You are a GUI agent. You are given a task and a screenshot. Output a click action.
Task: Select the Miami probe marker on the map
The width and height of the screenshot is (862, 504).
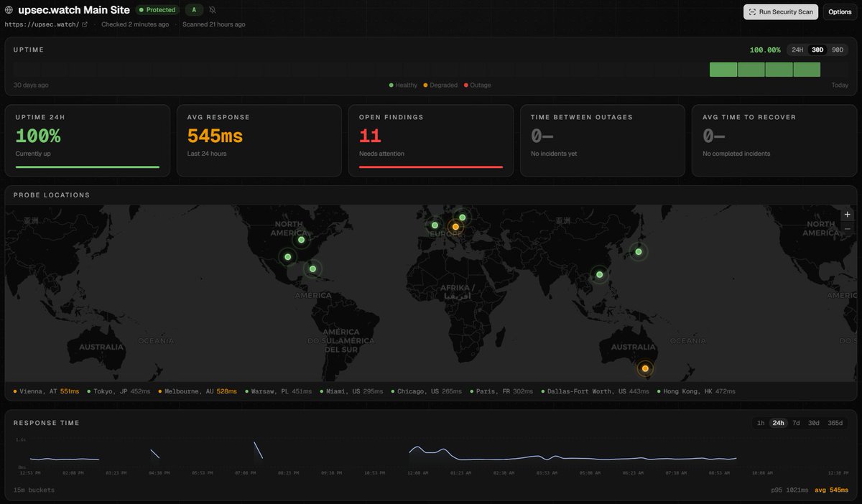312,269
